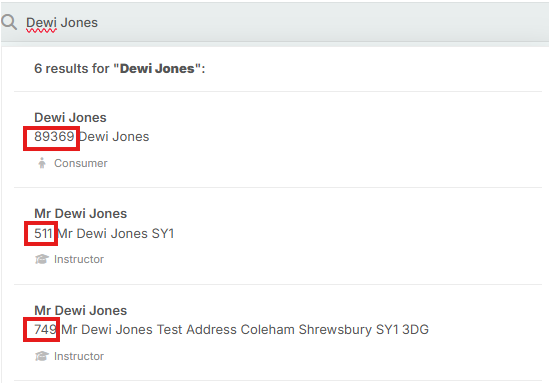
Task: Open the first Mr Dewi Jones heading
Action: pyautogui.click(x=81, y=214)
